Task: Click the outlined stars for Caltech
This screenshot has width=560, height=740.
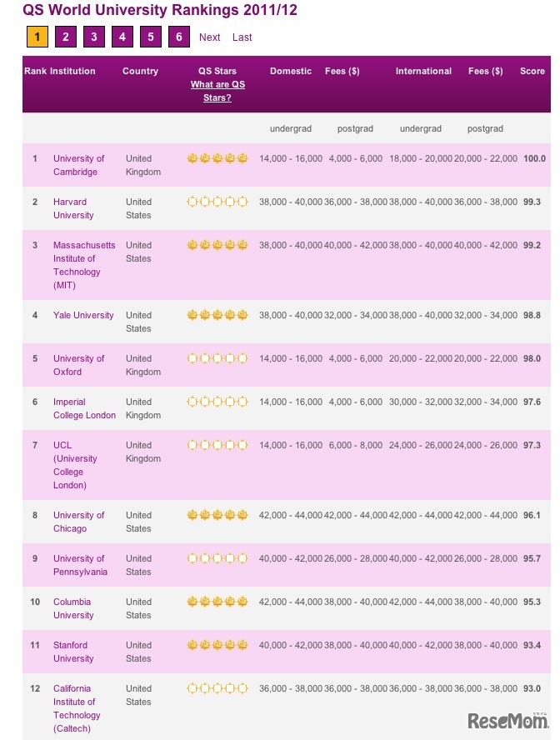Action: point(216,688)
